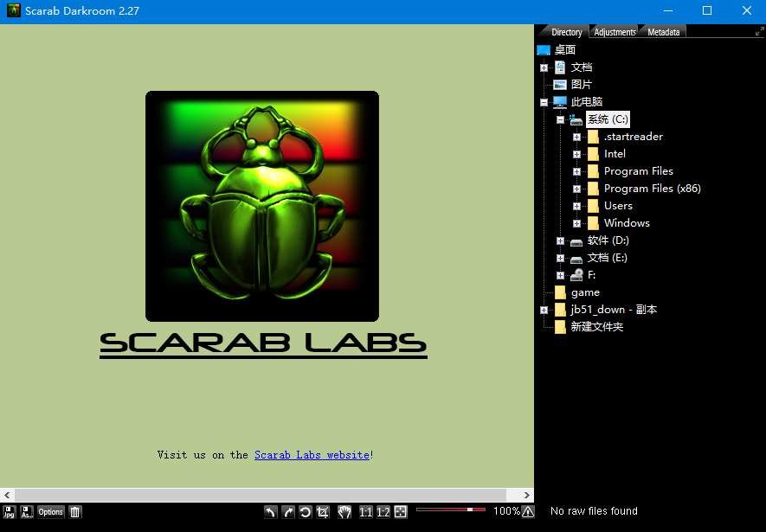Set zoom to 1:2
This screenshot has width=766, height=532.
coord(383,511)
